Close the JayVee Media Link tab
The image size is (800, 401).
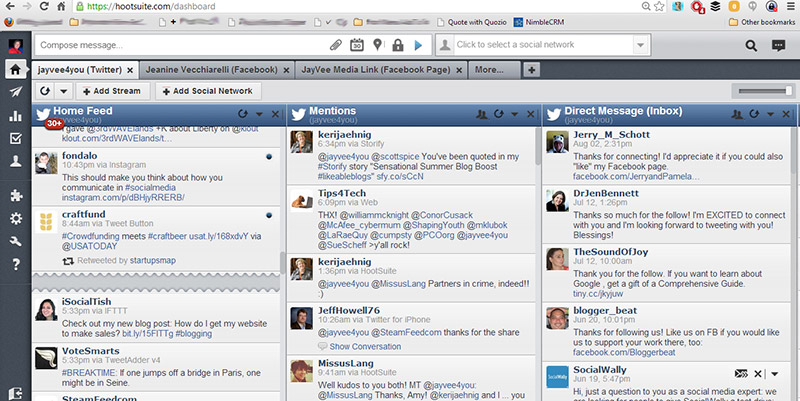[x=459, y=70]
